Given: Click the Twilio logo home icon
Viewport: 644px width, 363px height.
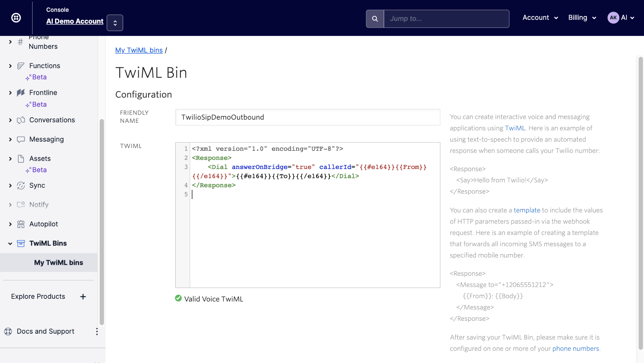Looking at the screenshot, I should [x=16, y=18].
